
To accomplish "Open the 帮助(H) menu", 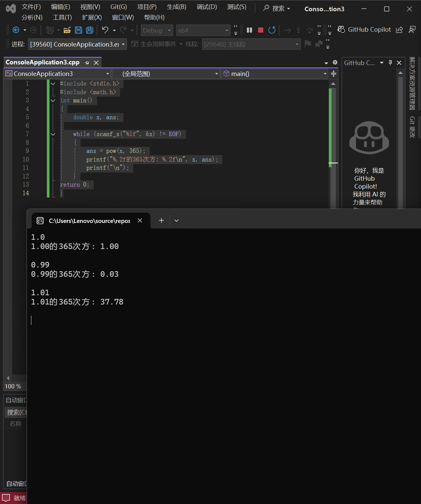I will click(x=154, y=18).
